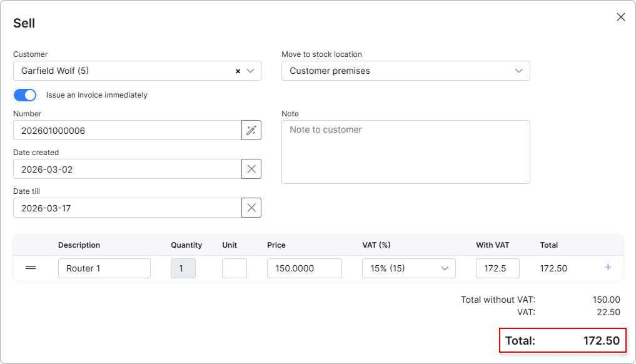Screen dimensions: 636x364
Task: Click the Date till field
Action: 128,208
